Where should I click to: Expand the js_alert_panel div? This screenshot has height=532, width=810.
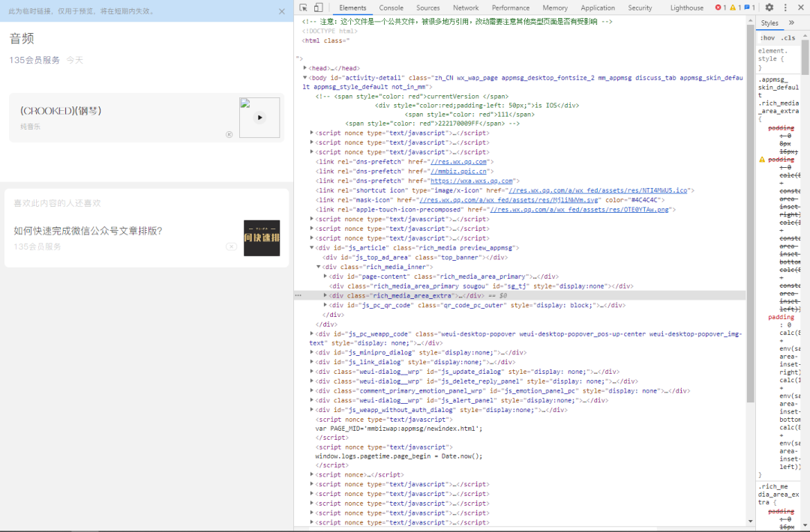311,400
